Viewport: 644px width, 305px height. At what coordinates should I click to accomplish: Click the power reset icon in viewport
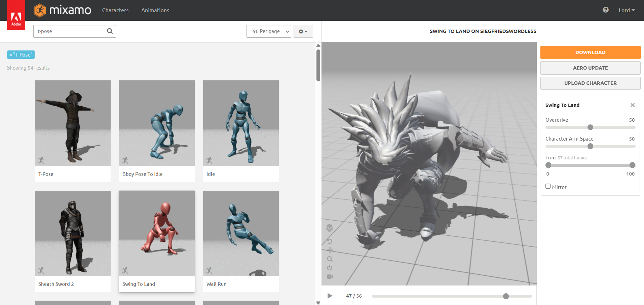[330, 268]
